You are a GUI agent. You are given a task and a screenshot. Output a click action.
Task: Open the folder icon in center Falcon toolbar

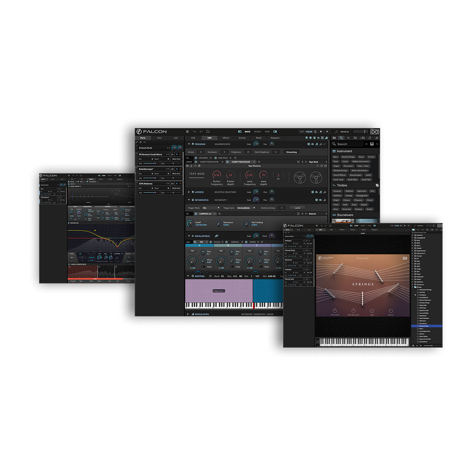point(208,132)
